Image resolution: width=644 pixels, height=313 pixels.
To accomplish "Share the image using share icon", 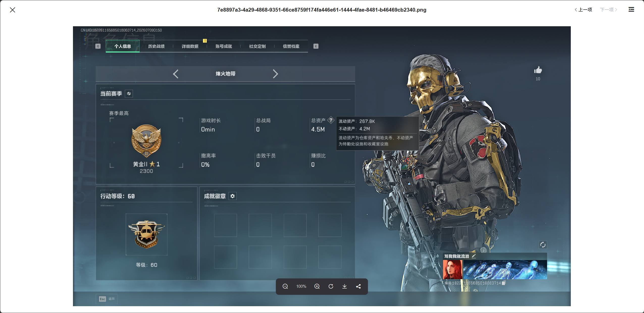I will pyautogui.click(x=358, y=286).
